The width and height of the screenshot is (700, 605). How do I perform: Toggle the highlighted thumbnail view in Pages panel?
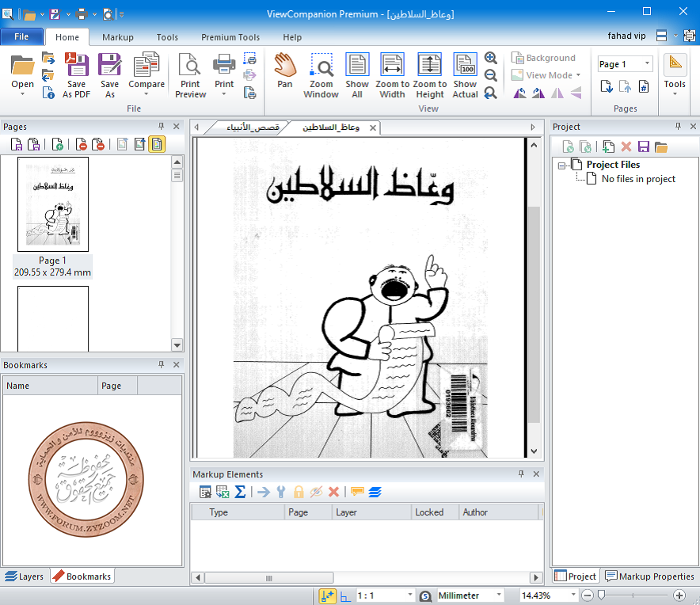(x=157, y=144)
